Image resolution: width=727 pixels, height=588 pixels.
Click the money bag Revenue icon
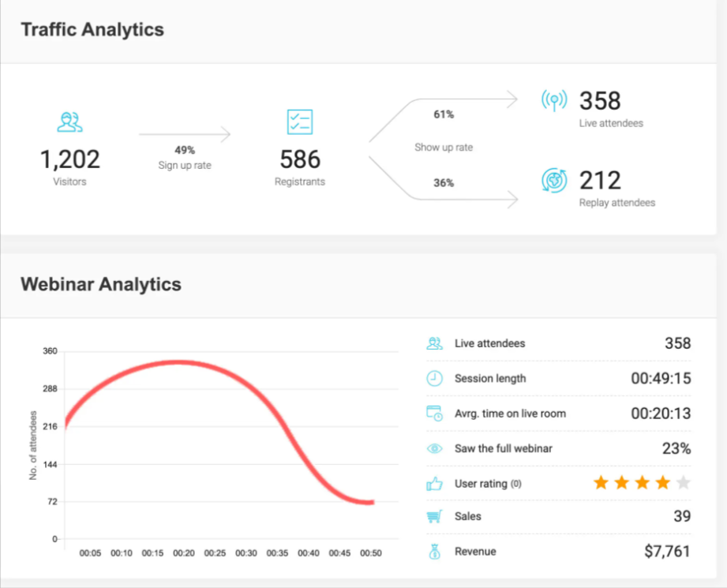pos(434,552)
